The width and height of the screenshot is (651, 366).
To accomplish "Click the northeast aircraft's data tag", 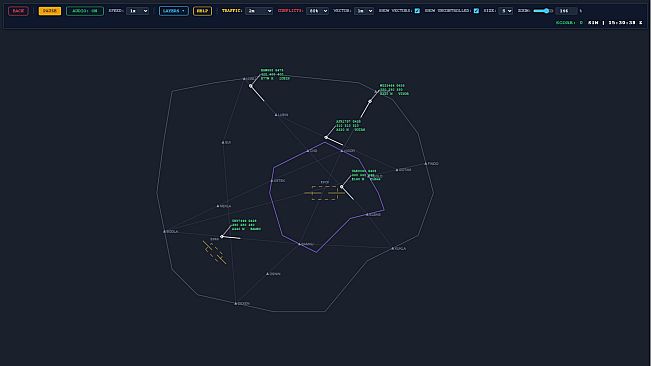I will (x=394, y=90).
